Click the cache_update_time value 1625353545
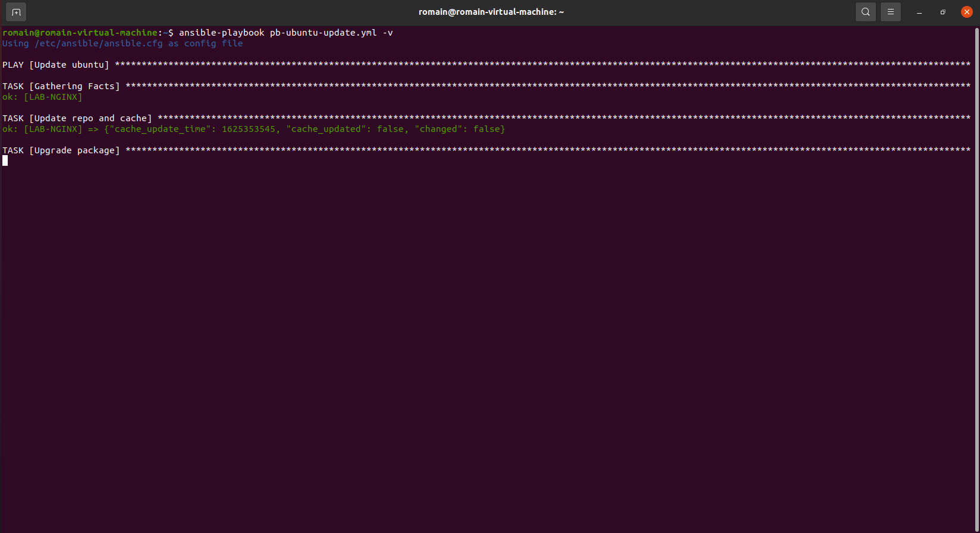The image size is (980, 533). (x=249, y=129)
